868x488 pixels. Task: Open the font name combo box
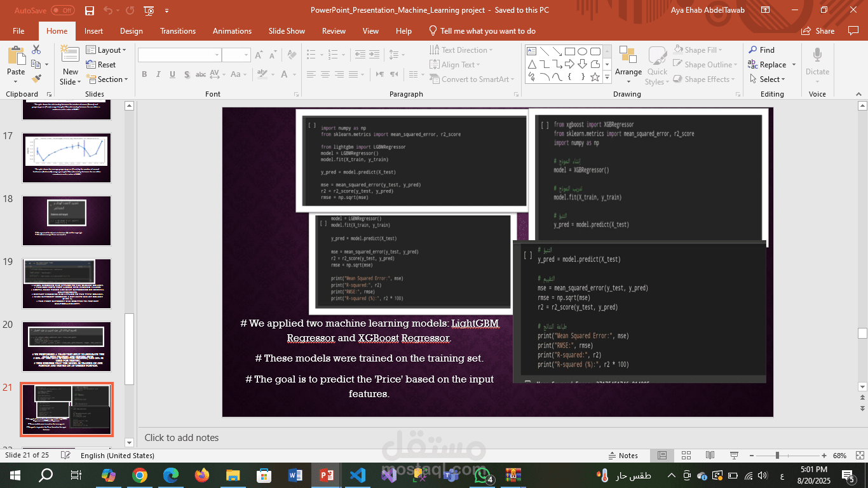179,55
